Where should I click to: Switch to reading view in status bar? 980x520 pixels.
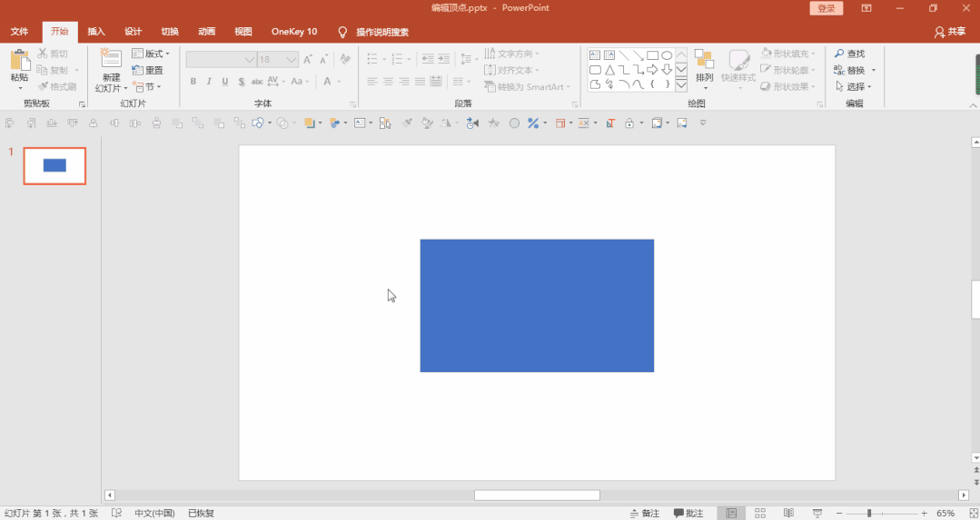coord(788,513)
